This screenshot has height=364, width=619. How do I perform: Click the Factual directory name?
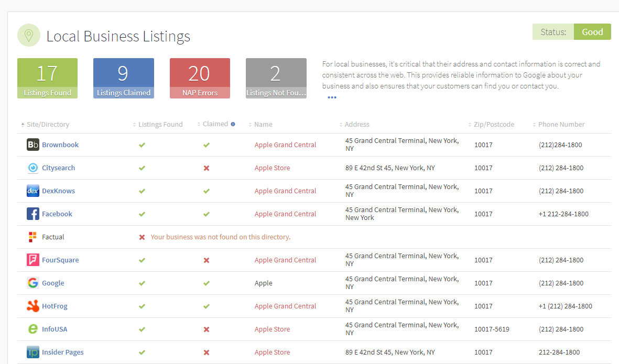coord(53,237)
